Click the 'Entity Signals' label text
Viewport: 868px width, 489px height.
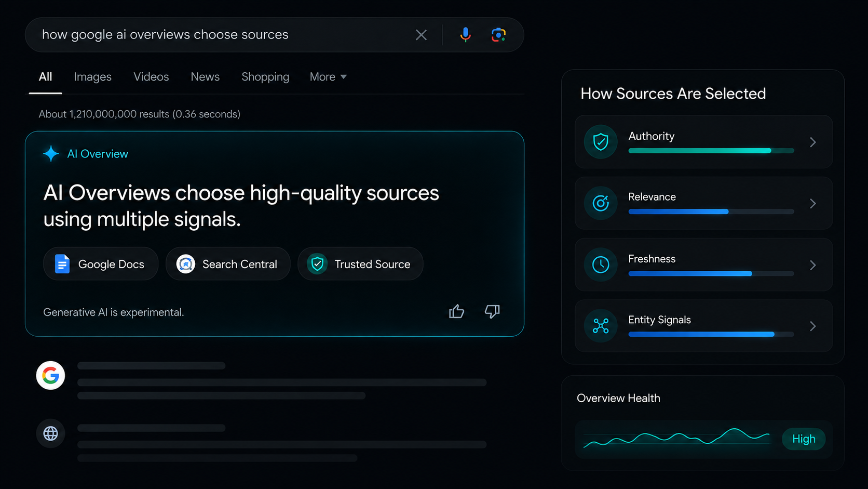pos(659,320)
